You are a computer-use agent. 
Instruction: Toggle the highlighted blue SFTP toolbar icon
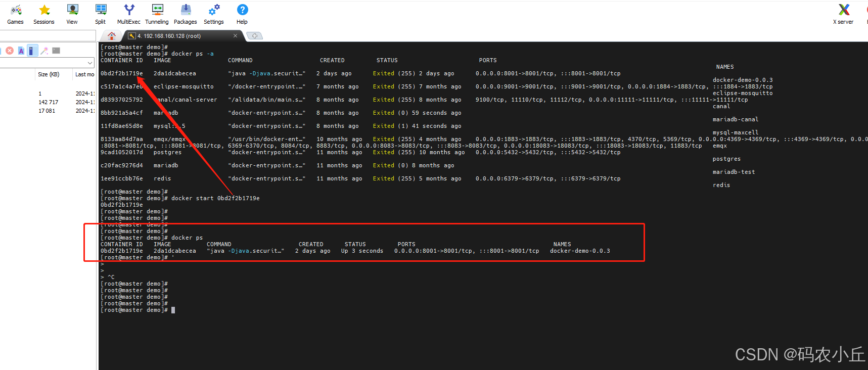pos(32,51)
